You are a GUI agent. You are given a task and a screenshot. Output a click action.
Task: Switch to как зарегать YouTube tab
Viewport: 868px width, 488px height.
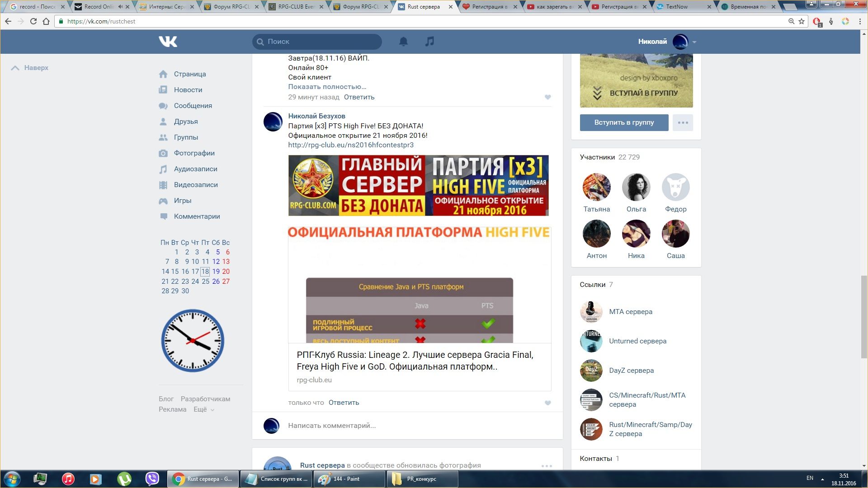[554, 7]
